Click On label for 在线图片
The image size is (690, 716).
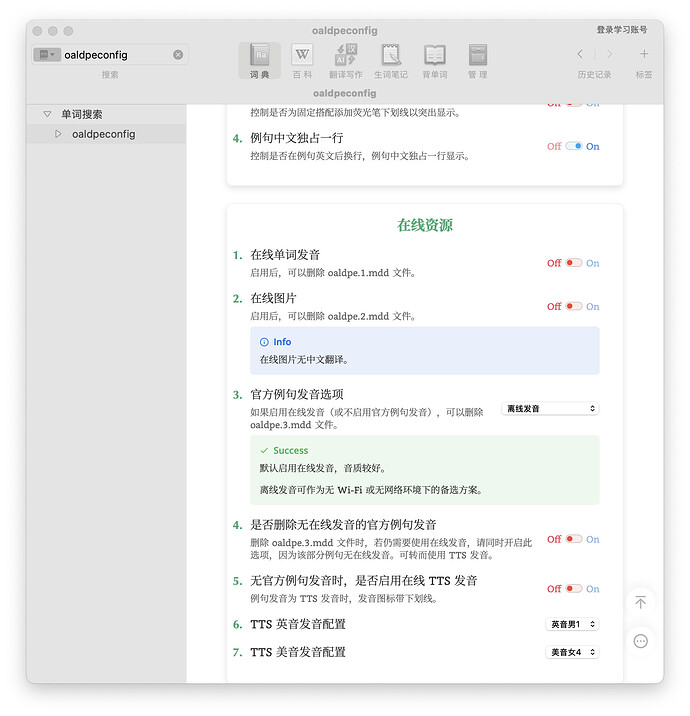593,306
